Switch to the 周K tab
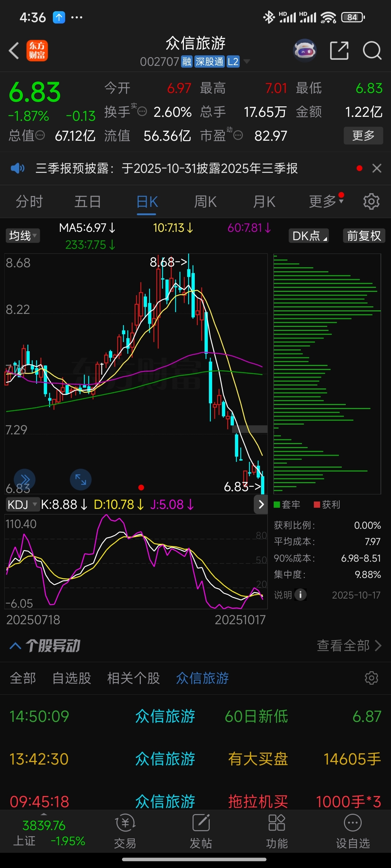The image size is (391, 868). tap(205, 201)
